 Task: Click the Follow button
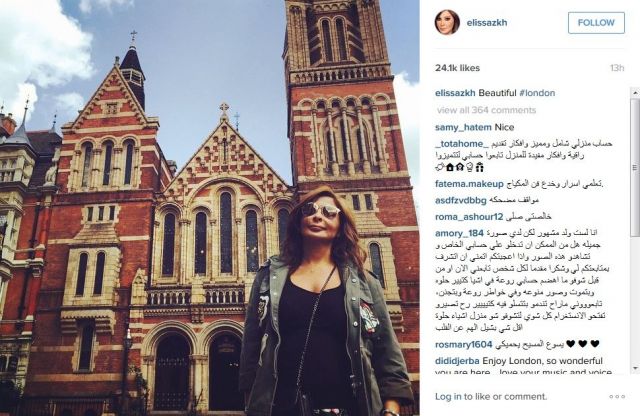pos(596,23)
